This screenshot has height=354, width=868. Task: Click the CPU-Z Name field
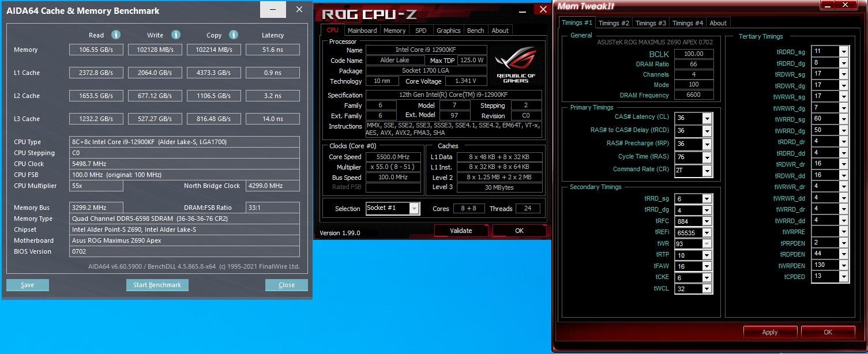click(426, 50)
